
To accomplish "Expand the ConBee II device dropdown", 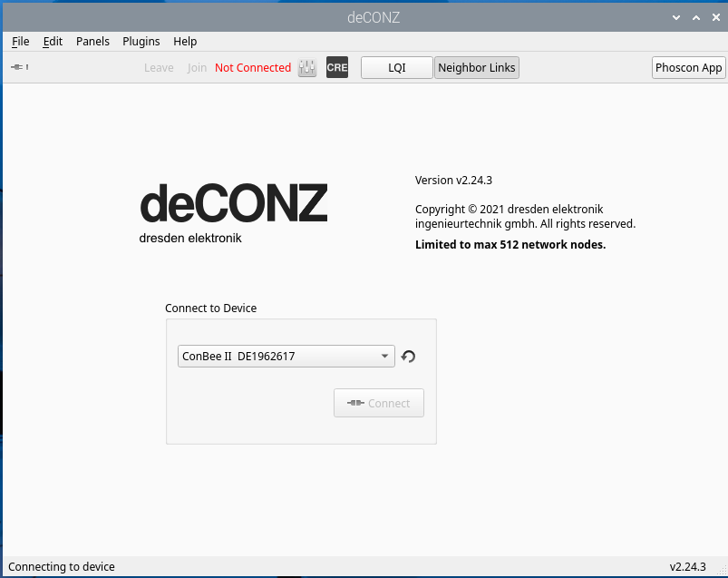I will 286,357.
